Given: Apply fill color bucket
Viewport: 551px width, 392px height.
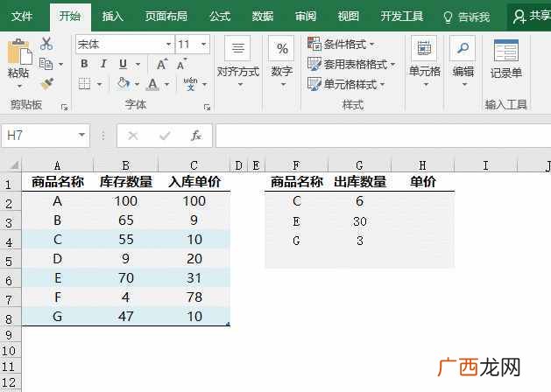Looking at the screenshot, I should pyautogui.click(x=124, y=83).
